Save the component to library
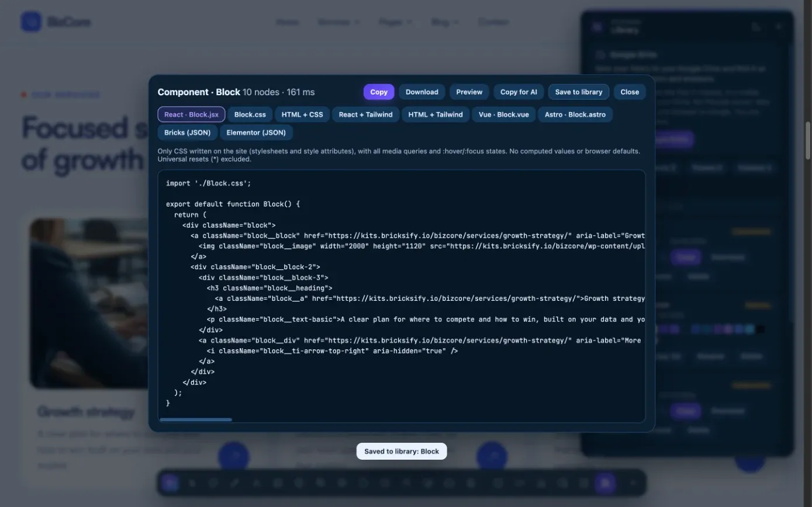The height and width of the screenshot is (507, 812). point(579,92)
